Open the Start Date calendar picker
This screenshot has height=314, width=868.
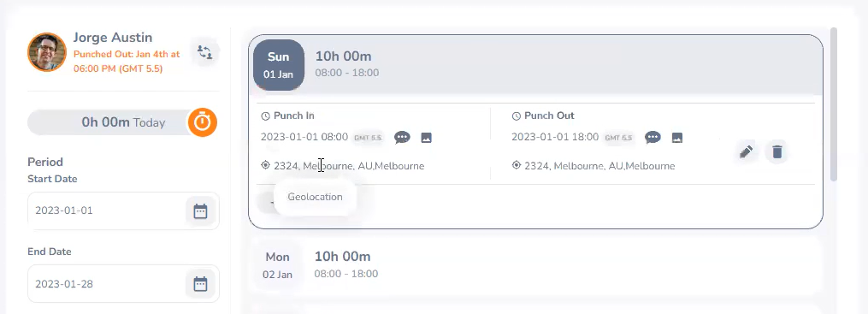pyautogui.click(x=200, y=211)
